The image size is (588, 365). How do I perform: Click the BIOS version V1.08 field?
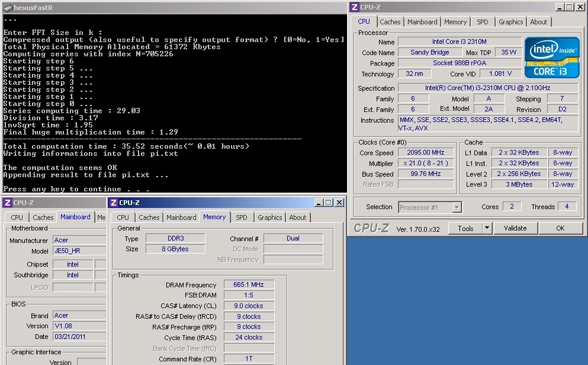click(x=79, y=326)
